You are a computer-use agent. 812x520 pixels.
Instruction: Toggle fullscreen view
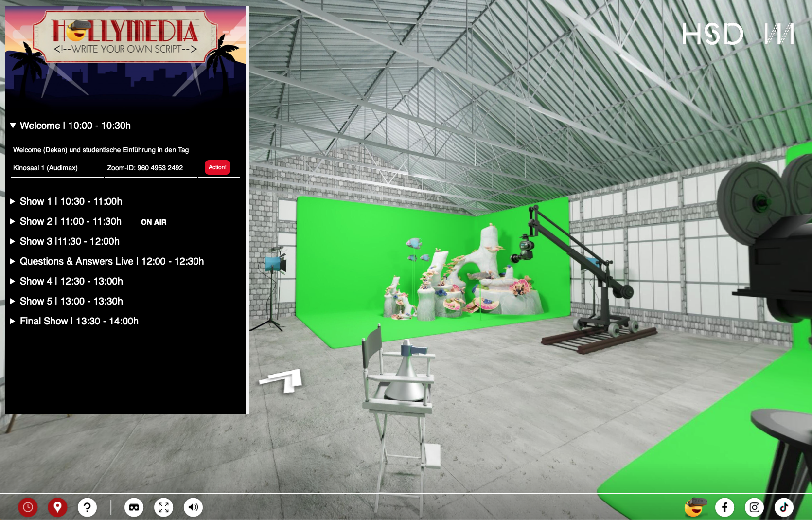pos(163,507)
